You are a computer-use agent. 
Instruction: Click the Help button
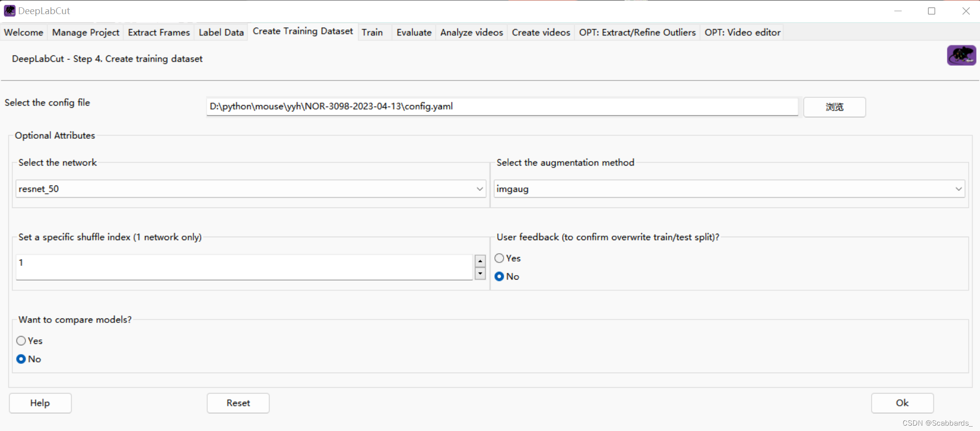(40, 403)
